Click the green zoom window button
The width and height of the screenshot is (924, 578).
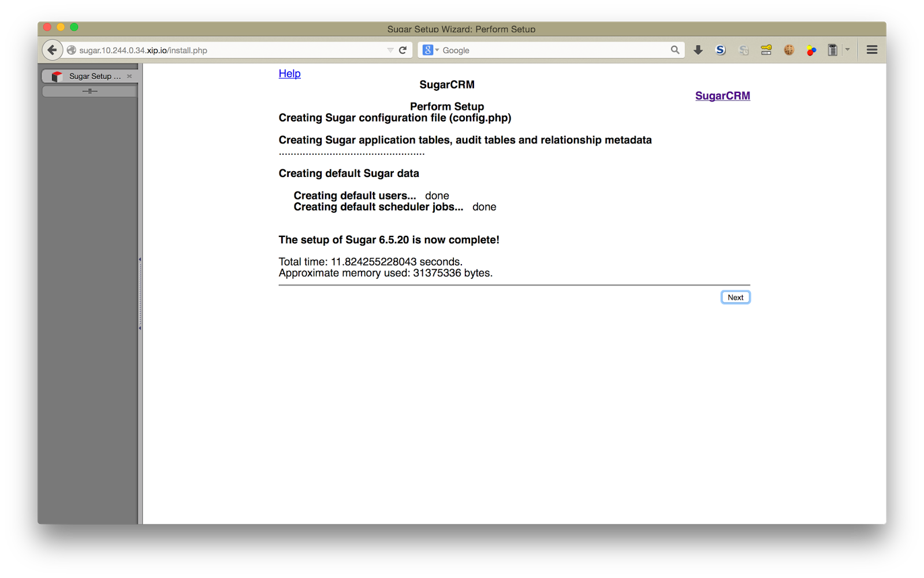point(74,27)
